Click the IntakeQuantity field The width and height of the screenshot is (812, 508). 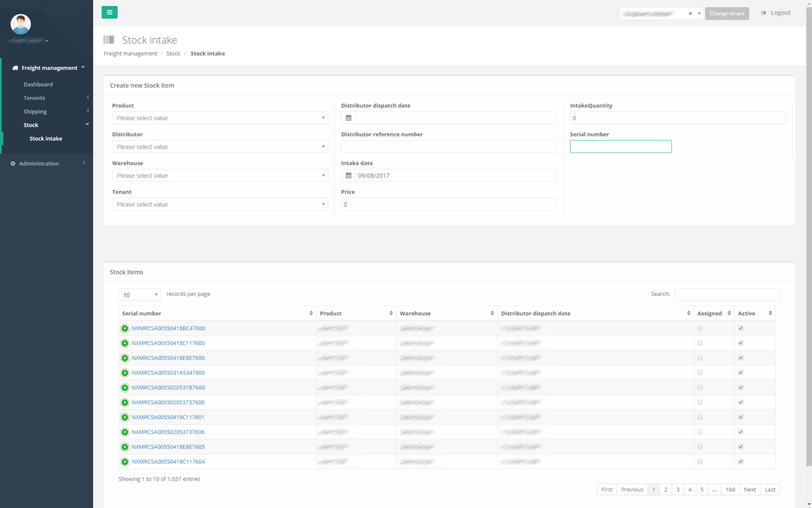(678, 118)
